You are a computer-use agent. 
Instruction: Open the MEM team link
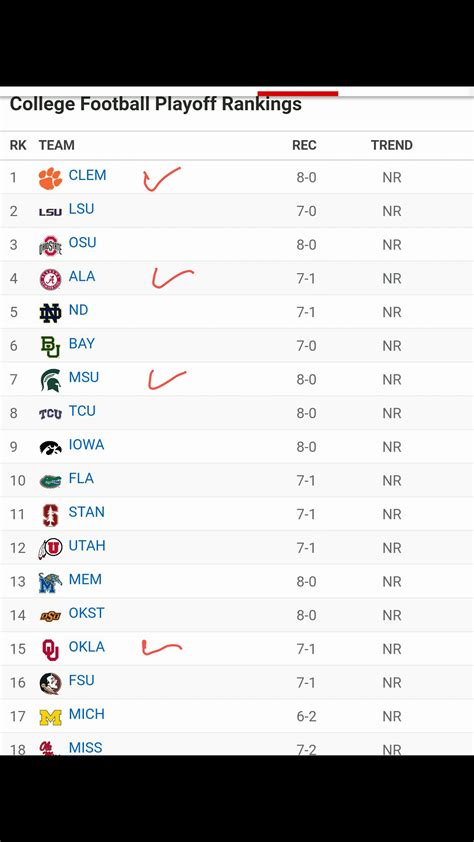(x=85, y=579)
